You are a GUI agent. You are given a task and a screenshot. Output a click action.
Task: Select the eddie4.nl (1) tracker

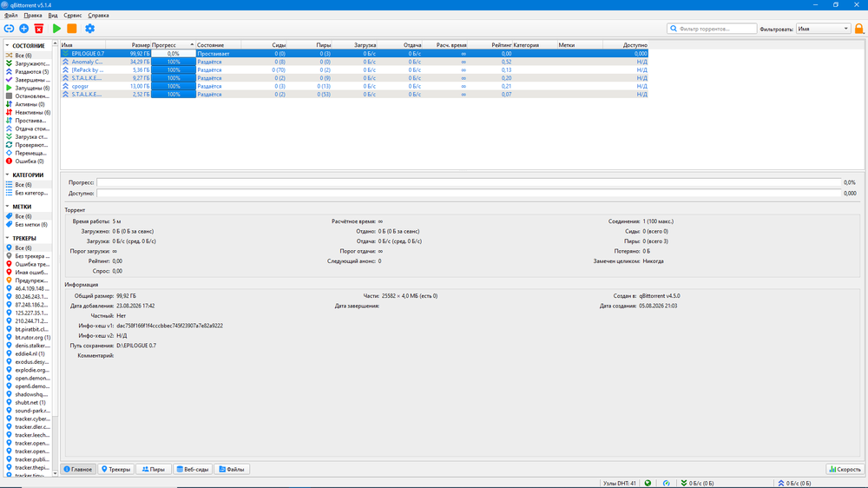tap(28, 353)
